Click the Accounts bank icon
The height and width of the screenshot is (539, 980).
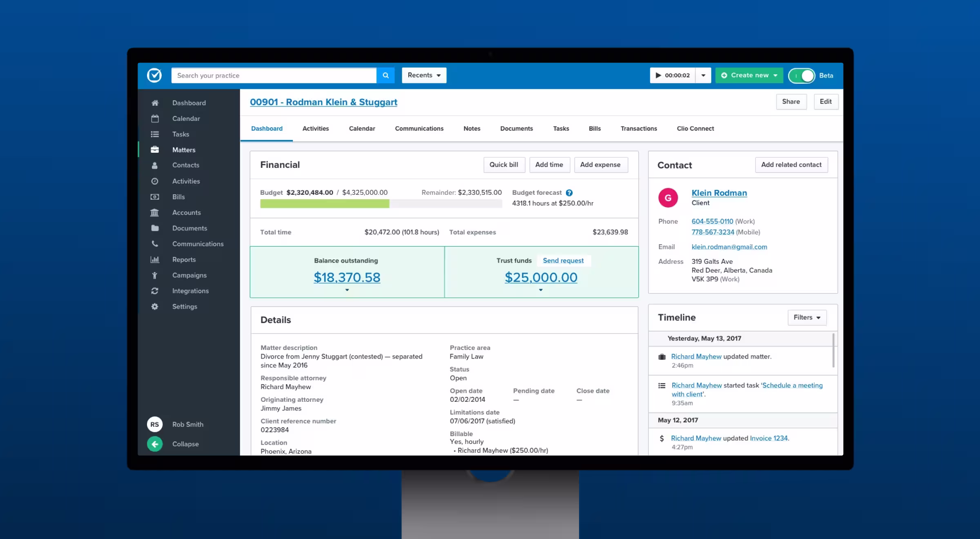coord(155,212)
